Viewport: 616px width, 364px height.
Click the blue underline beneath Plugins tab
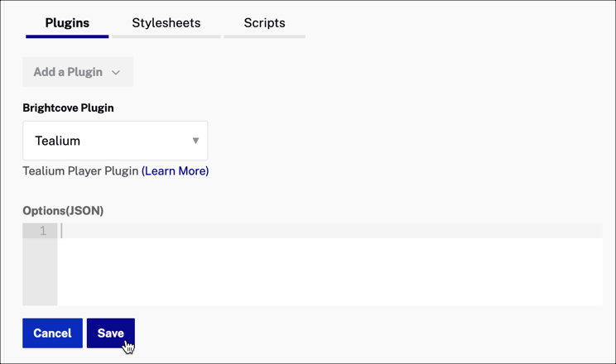click(67, 36)
